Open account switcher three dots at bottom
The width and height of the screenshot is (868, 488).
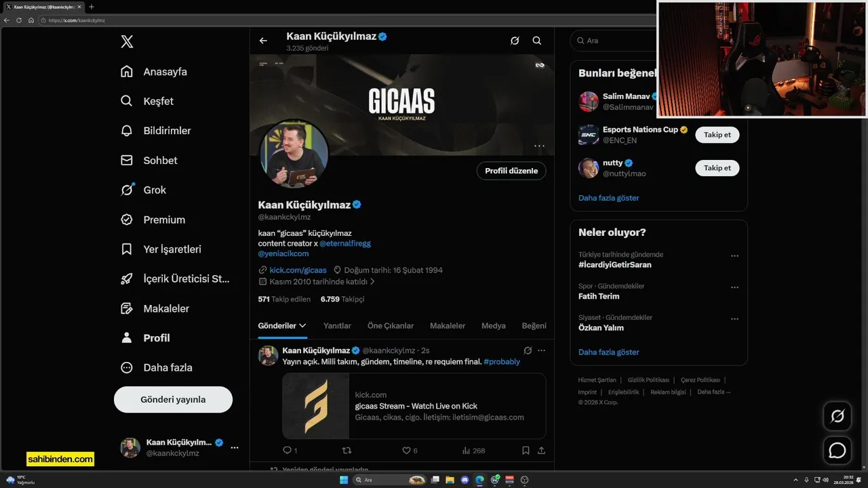click(x=235, y=447)
